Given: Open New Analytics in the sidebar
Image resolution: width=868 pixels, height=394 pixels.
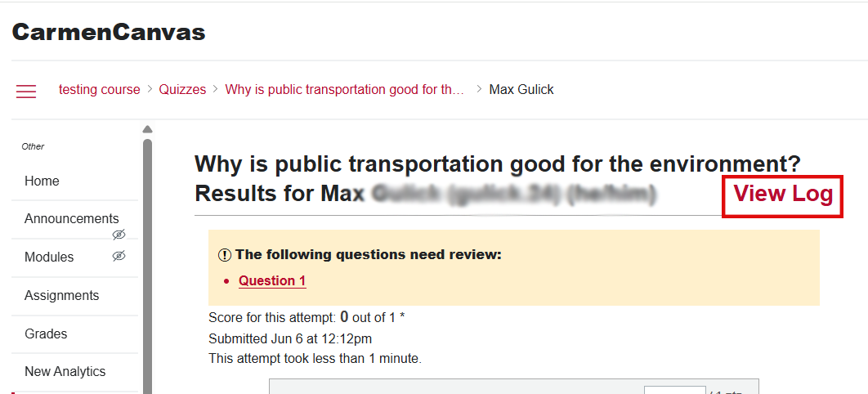Looking at the screenshot, I should point(65,371).
